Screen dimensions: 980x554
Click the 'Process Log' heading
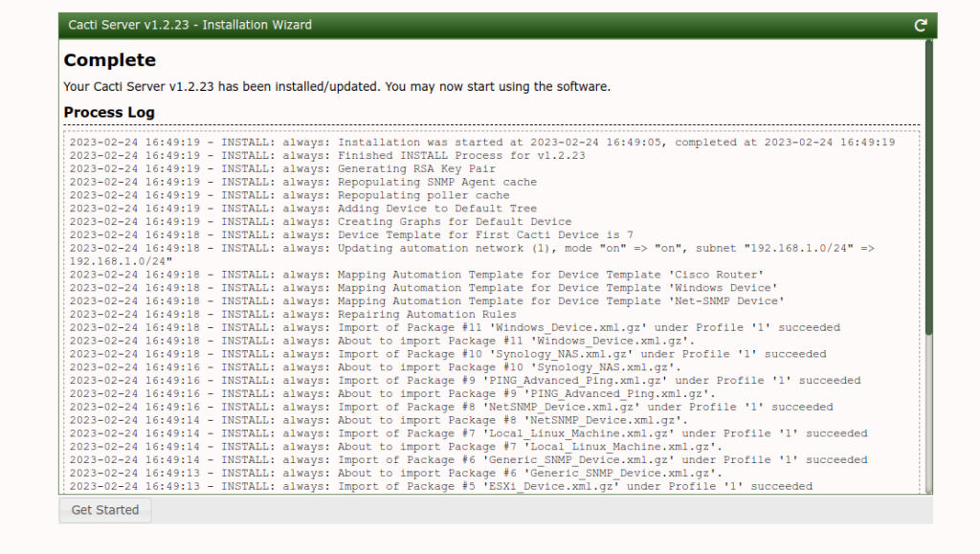109,112
